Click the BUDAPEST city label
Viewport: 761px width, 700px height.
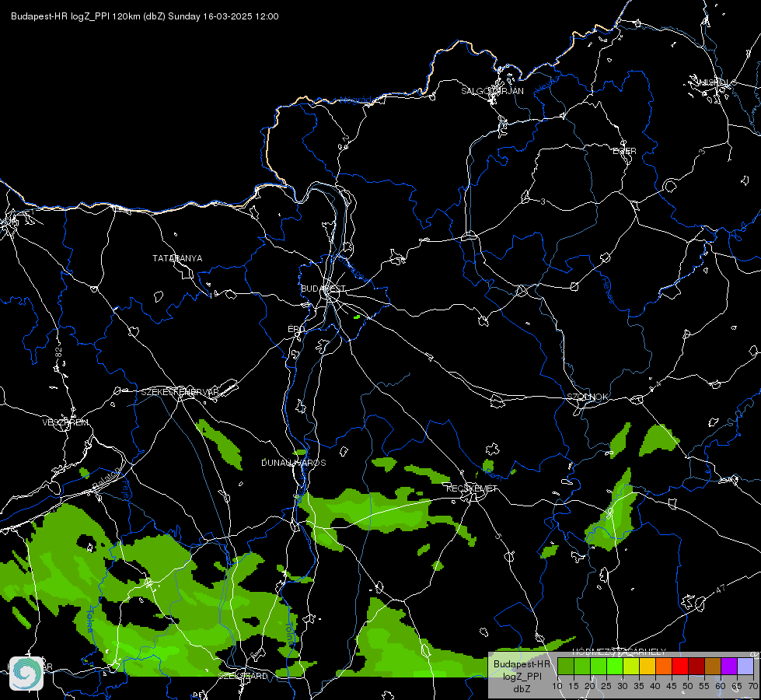pos(323,289)
